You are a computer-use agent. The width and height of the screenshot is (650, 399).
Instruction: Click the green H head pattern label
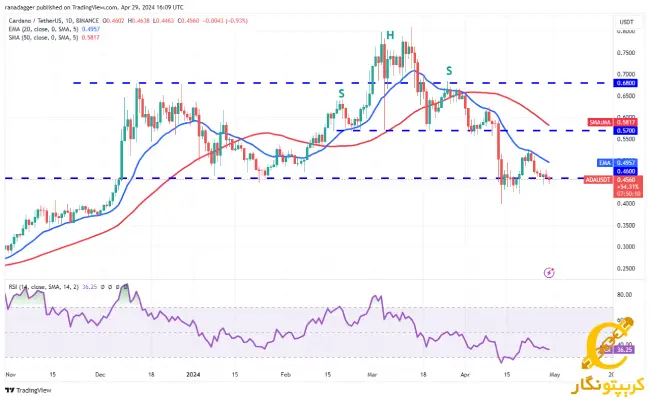[x=390, y=36]
